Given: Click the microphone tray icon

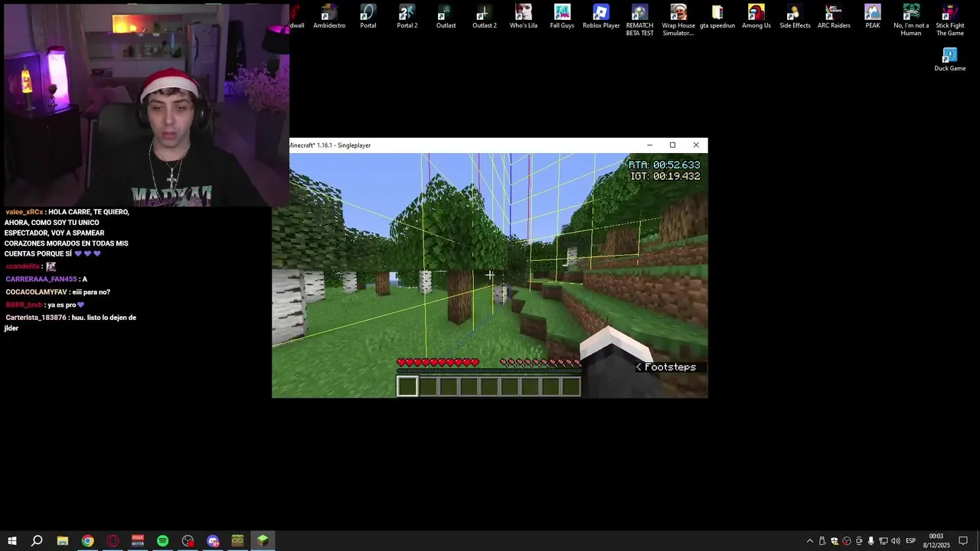Looking at the screenshot, I should [x=871, y=541].
